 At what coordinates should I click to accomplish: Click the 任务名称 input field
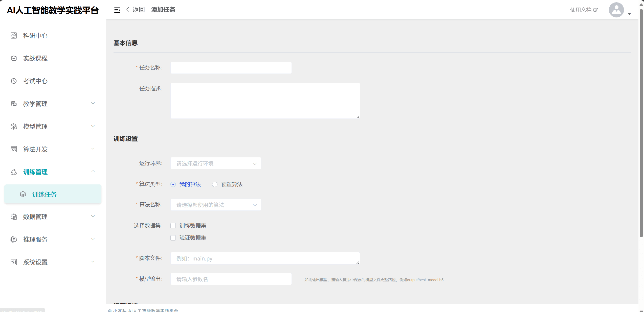tap(231, 68)
